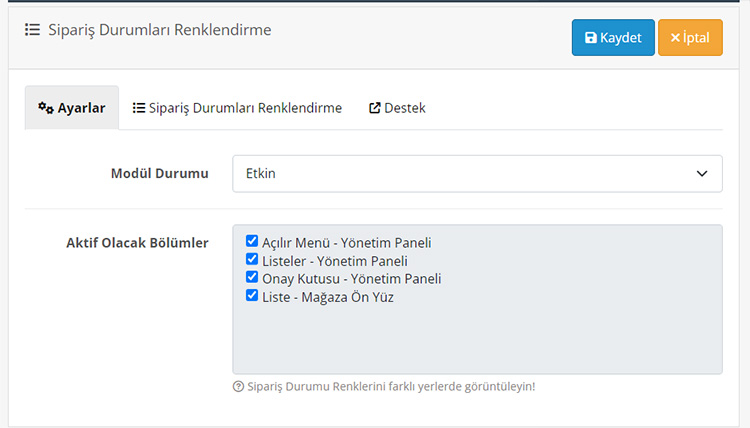Click the external link icon next to Destek
This screenshot has height=428, width=750.
(x=375, y=108)
